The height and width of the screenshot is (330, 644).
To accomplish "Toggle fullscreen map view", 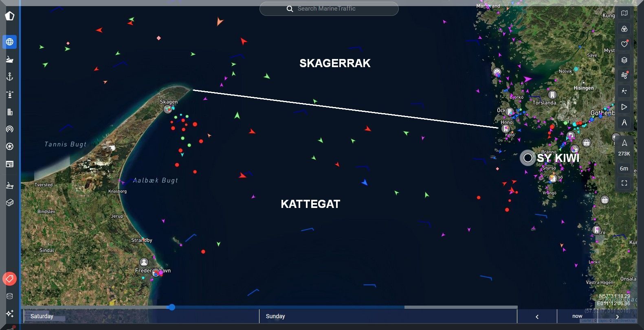I will [x=624, y=184].
